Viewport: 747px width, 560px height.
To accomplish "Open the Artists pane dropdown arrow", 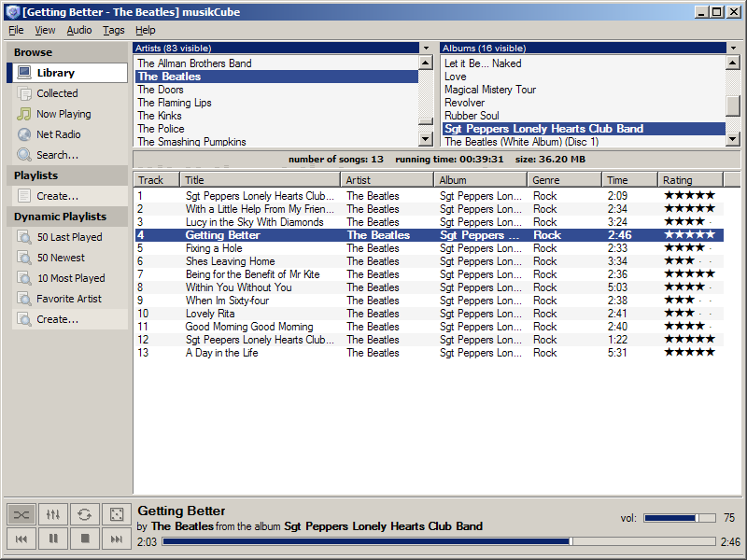I will (x=427, y=49).
